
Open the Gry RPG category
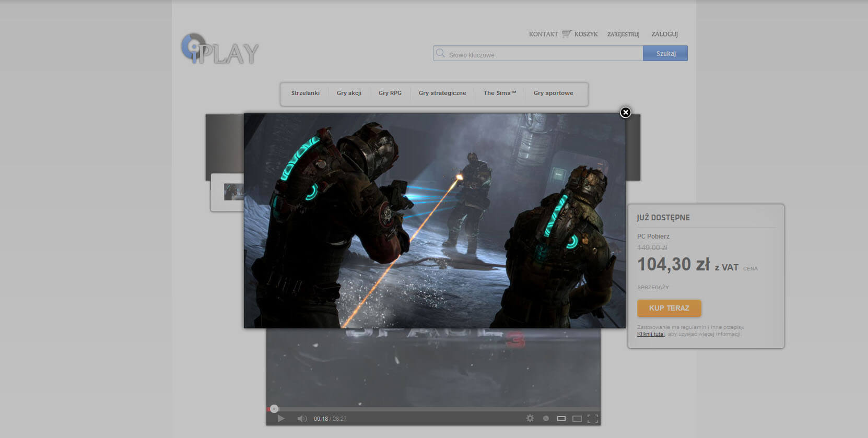(x=390, y=93)
